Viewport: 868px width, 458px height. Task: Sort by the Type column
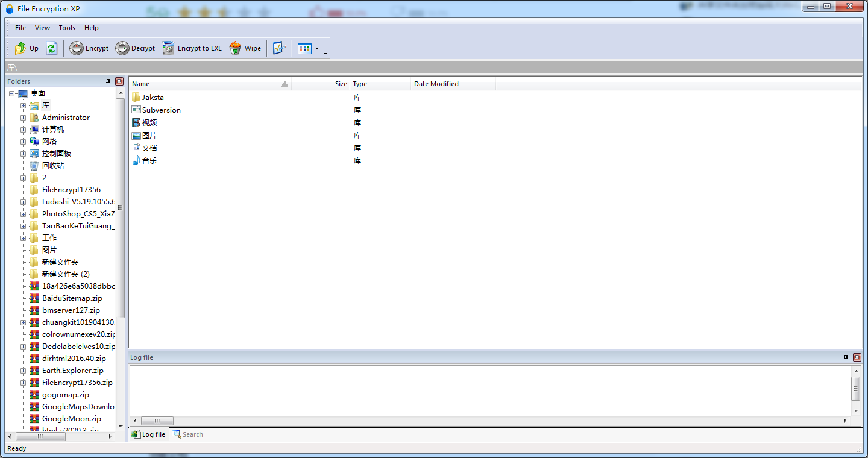(380, 84)
